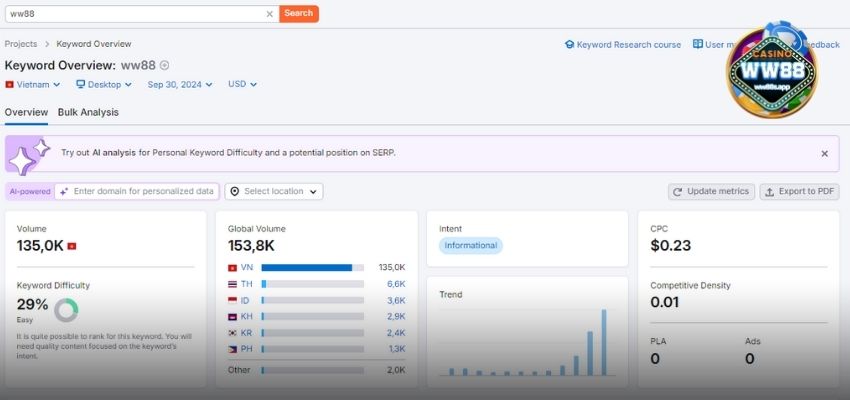Viewport: 850px width, 400px height.
Task: Click the tallest bar in Trend chart
Action: 604,343
